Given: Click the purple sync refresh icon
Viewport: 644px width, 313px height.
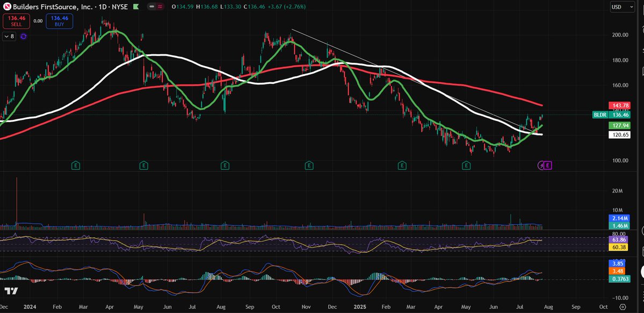Looking at the screenshot, I should point(24,36).
